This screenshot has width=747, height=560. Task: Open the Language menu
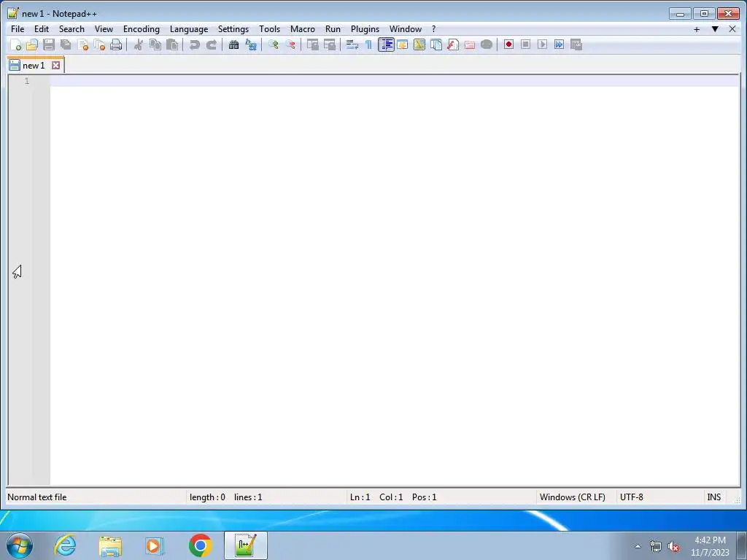point(189,29)
